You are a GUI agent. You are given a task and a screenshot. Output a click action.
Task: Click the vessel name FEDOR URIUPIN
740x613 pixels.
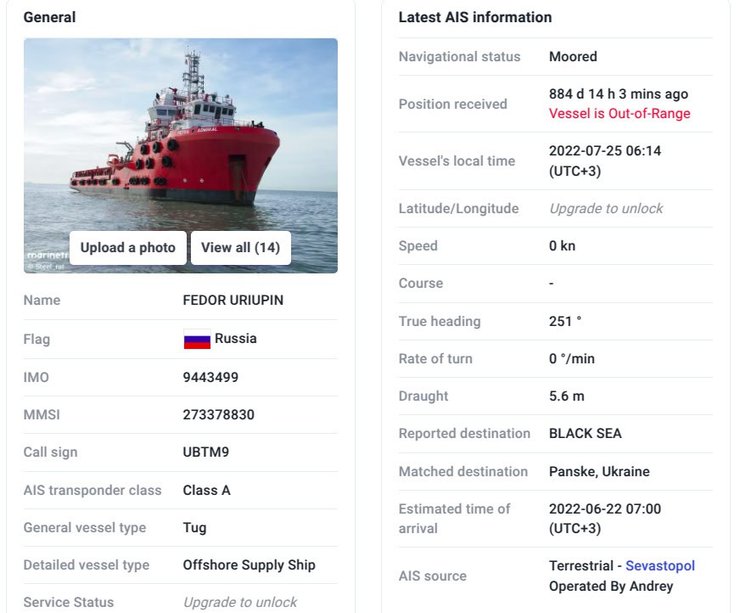click(x=233, y=301)
